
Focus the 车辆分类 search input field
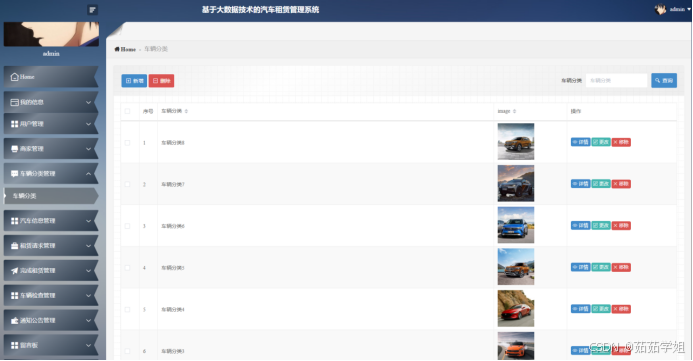(x=617, y=80)
